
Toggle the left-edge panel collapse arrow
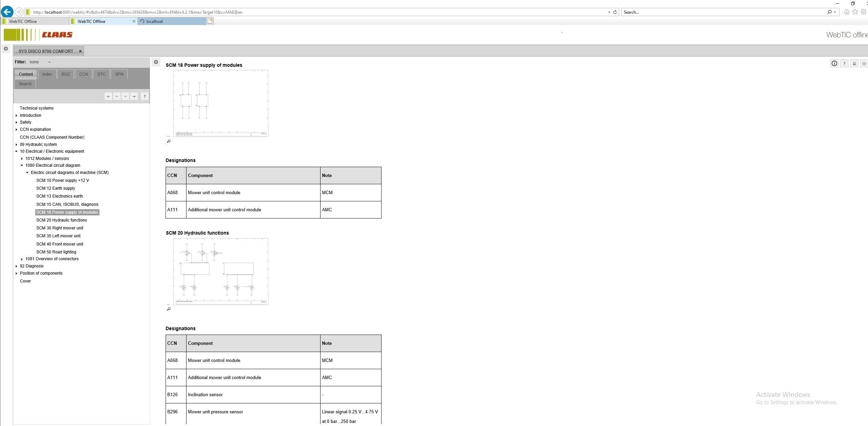coord(5,48)
